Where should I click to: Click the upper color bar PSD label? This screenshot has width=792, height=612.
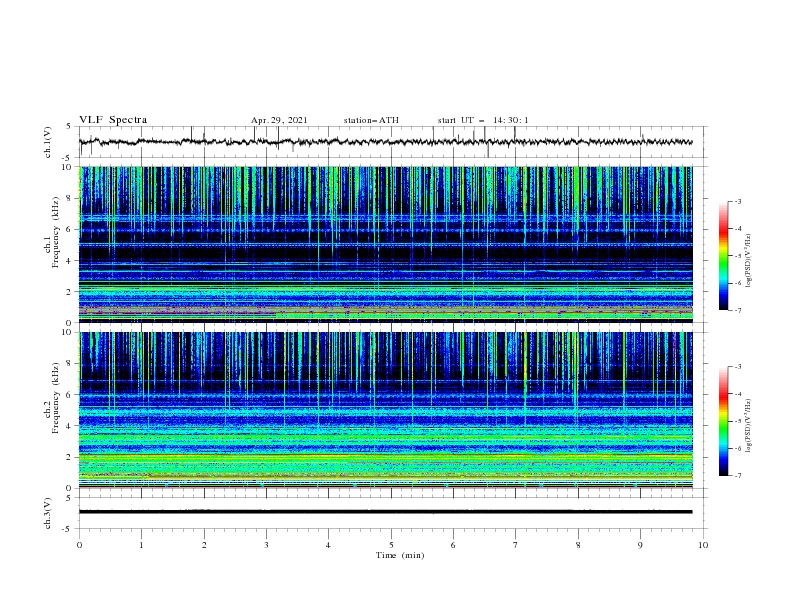749,261
